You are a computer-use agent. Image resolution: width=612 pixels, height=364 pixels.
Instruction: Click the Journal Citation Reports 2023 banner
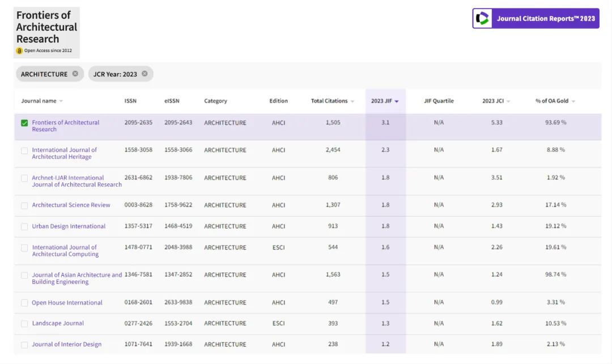[535, 18]
